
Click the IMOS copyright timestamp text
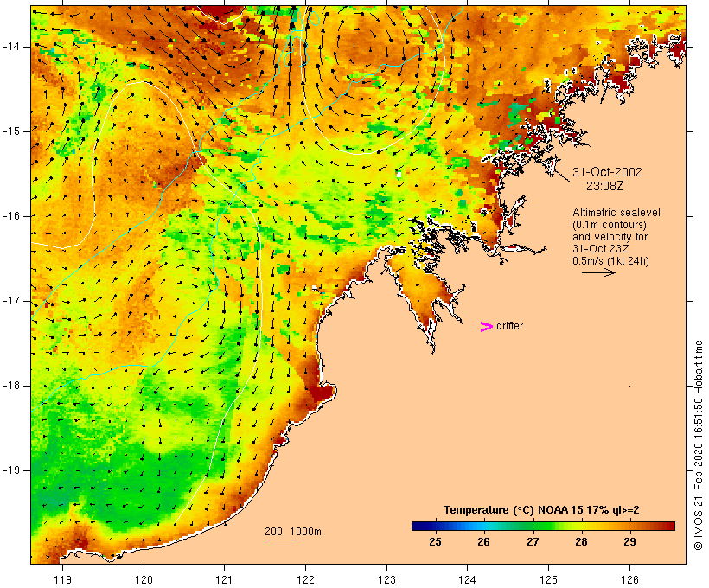(698, 445)
